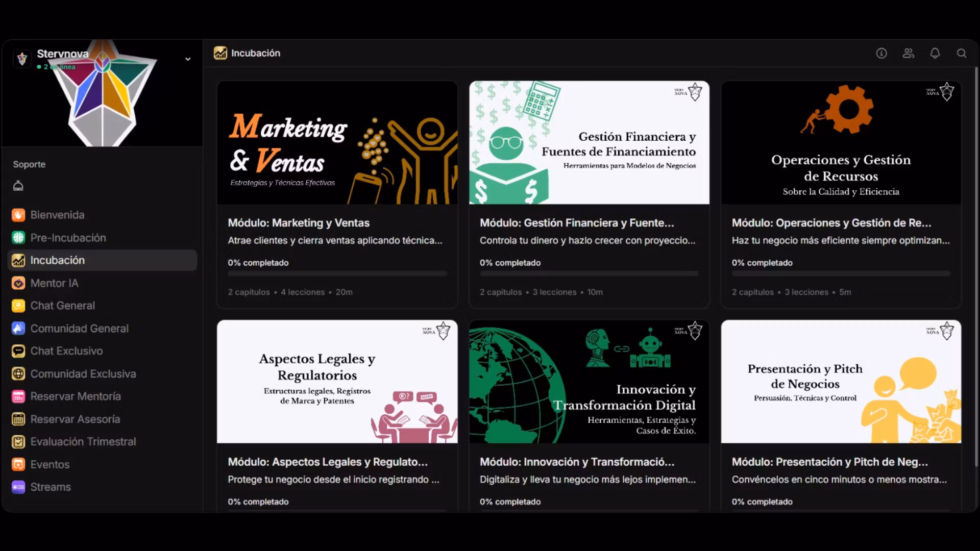The width and height of the screenshot is (980, 551).
Task: Click the Pre-Incubación sidebar icon
Action: [18, 238]
